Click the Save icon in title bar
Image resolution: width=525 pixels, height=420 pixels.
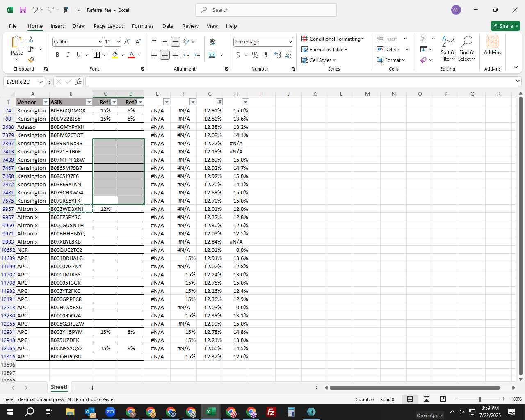(23, 10)
